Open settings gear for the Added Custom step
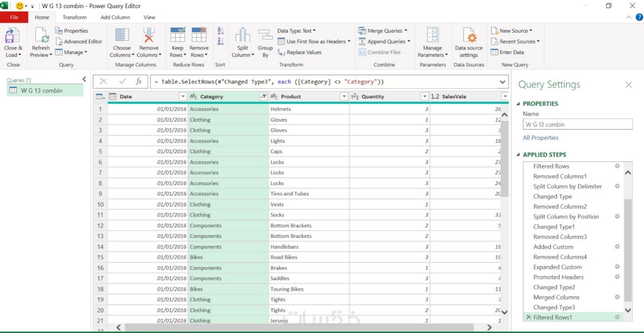644x333 pixels. pos(617,246)
